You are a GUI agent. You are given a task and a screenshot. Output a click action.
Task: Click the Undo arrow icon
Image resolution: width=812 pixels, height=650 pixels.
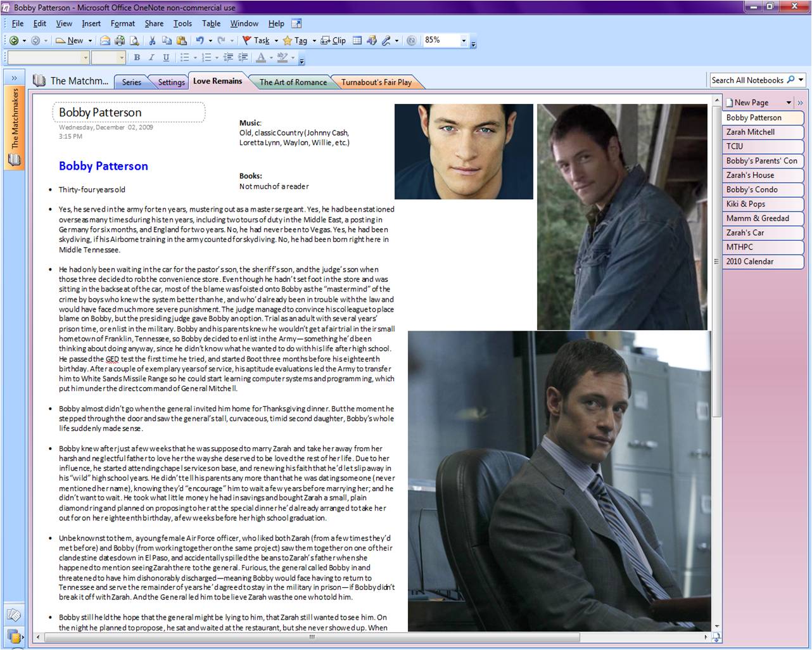click(x=200, y=41)
